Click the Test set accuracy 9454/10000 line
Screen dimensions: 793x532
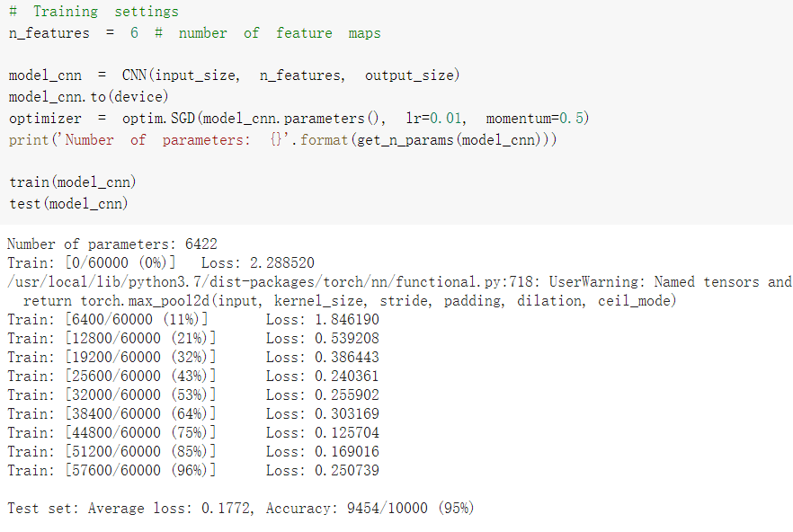click(x=239, y=509)
